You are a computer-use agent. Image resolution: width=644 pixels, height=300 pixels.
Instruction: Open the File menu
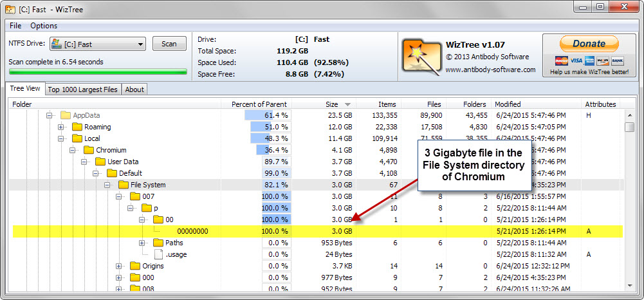[15, 26]
